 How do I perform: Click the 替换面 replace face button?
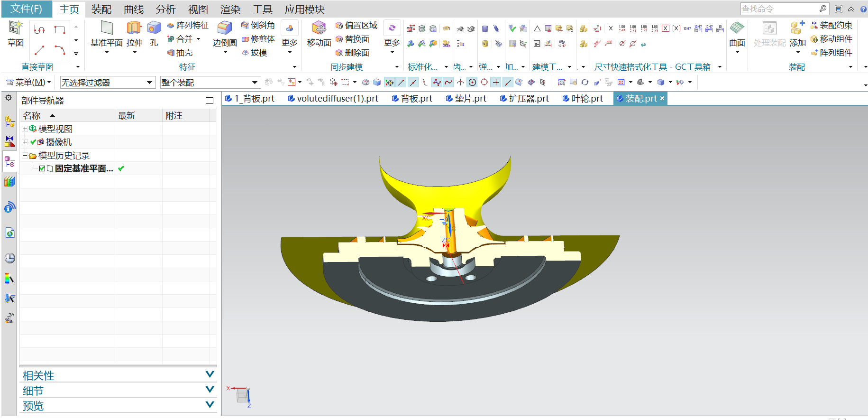click(352, 39)
